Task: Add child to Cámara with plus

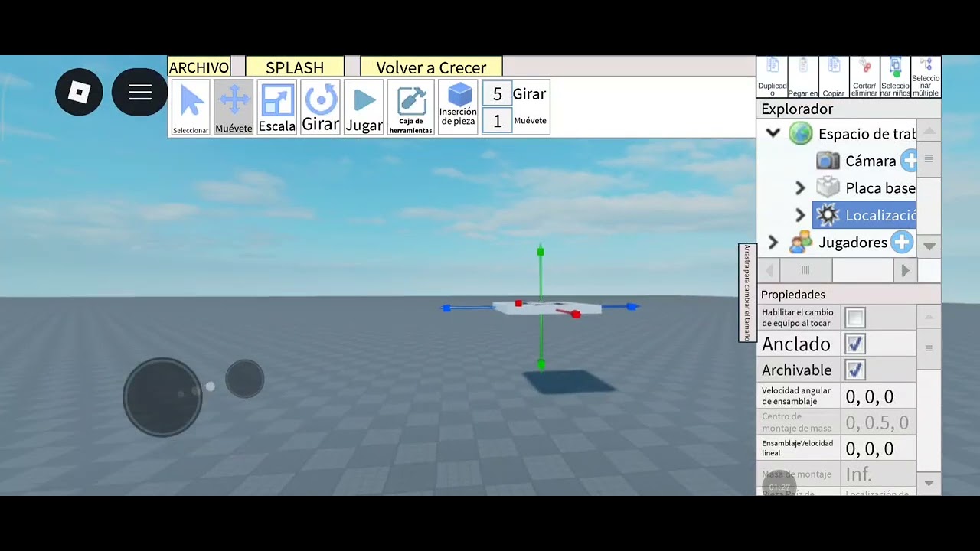Action: [x=910, y=161]
